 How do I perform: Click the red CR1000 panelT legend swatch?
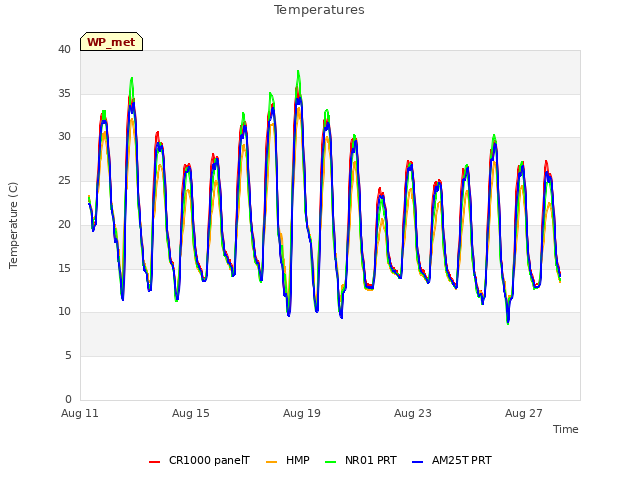154,462
